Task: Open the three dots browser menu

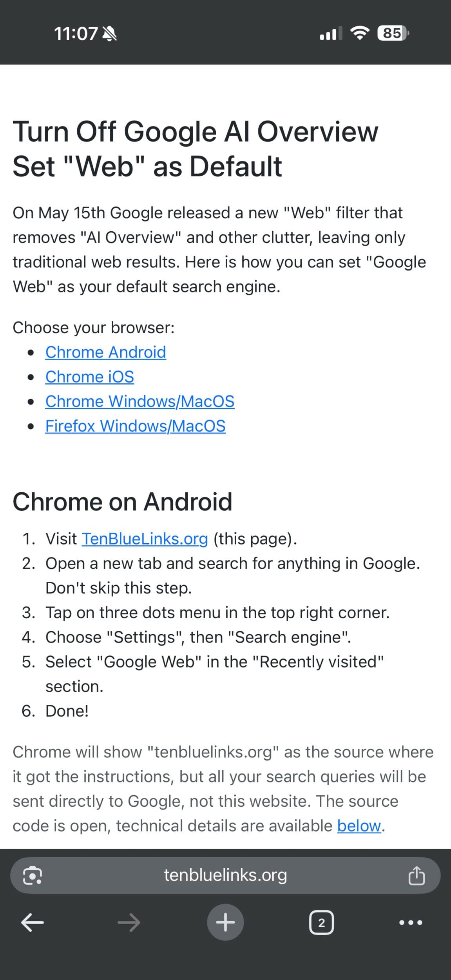Action: click(x=411, y=922)
